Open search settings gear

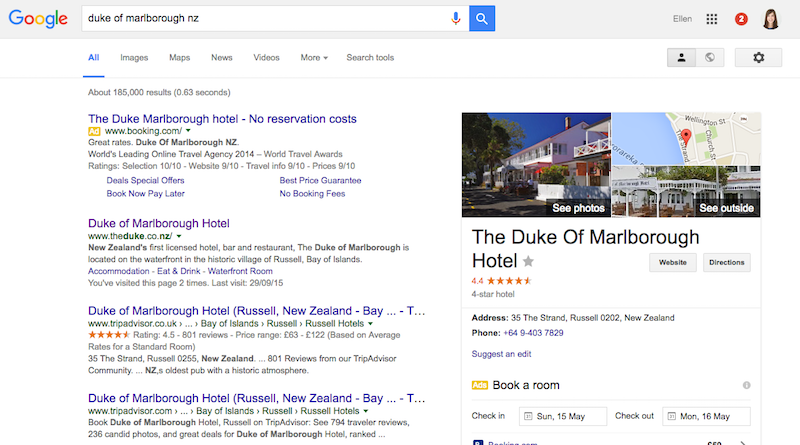758,58
